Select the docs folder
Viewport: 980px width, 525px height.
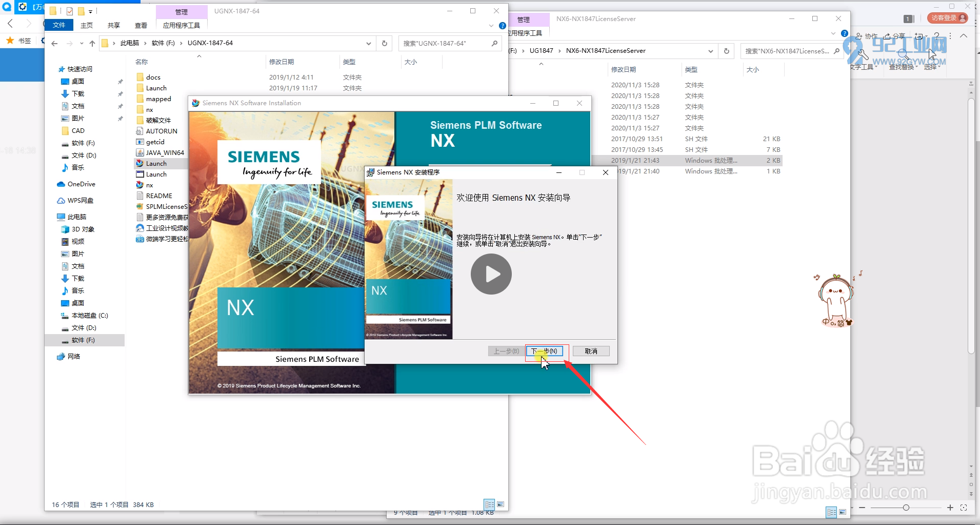pos(153,77)
